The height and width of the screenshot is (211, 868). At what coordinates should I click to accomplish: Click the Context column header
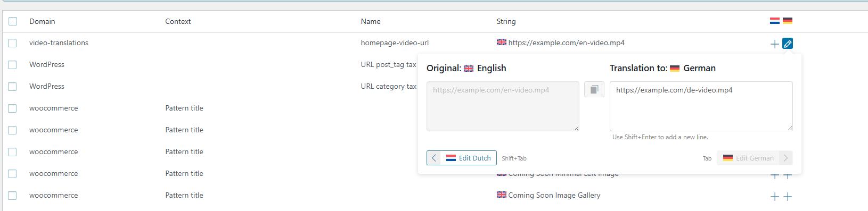[178, 21]
